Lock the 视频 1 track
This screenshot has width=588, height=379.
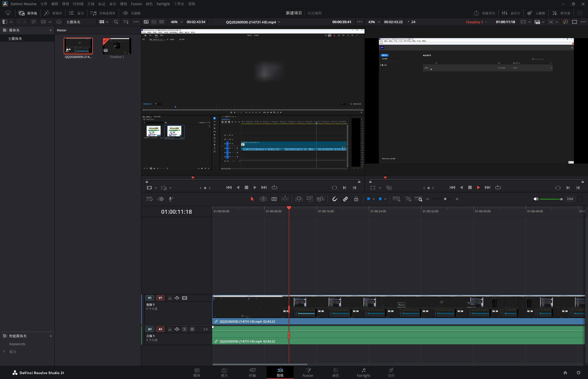[x=170, y=298]
